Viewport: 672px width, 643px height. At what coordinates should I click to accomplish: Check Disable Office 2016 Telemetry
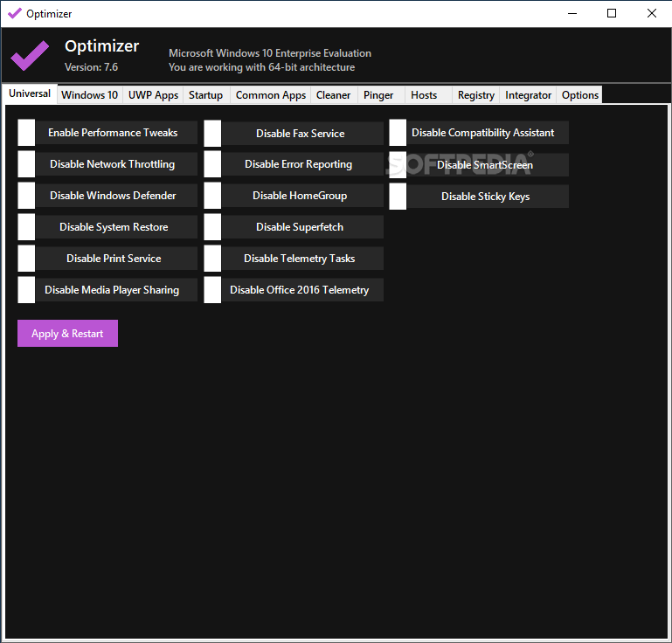[212, 290]
